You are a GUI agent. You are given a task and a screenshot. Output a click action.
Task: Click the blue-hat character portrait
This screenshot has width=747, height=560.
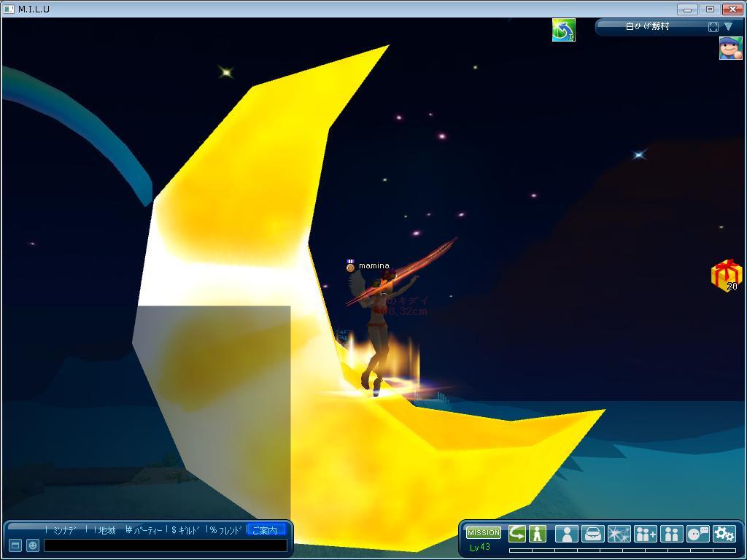[730, 48]
